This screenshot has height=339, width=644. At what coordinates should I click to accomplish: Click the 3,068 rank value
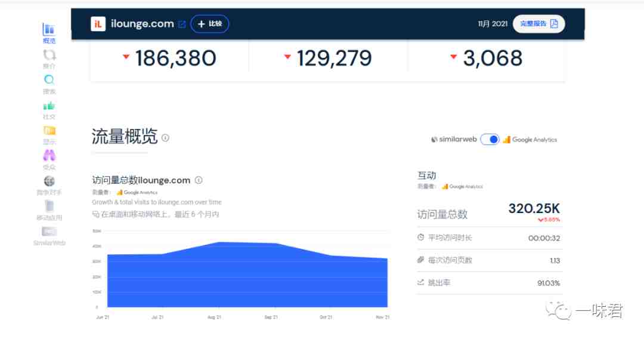(x=493, y=58)
